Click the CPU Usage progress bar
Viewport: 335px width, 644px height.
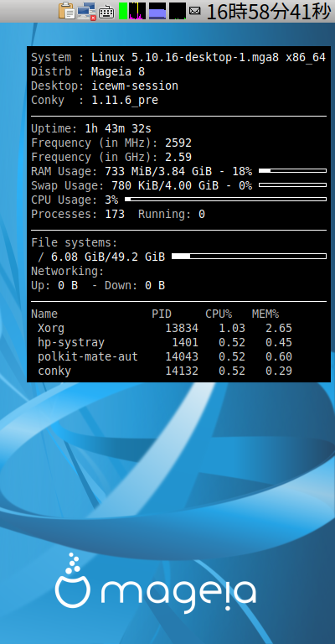pyautogui.click(x=225, y=200)
